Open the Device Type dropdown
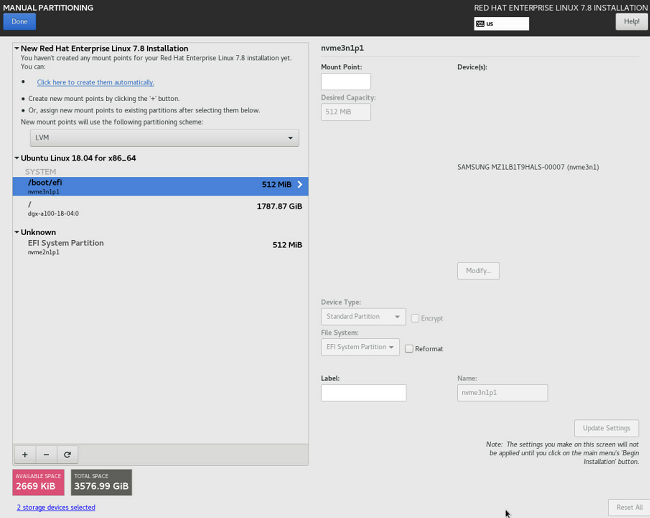Image resolution: width=650 pixels, height=518 pixels. coord(363,317)
